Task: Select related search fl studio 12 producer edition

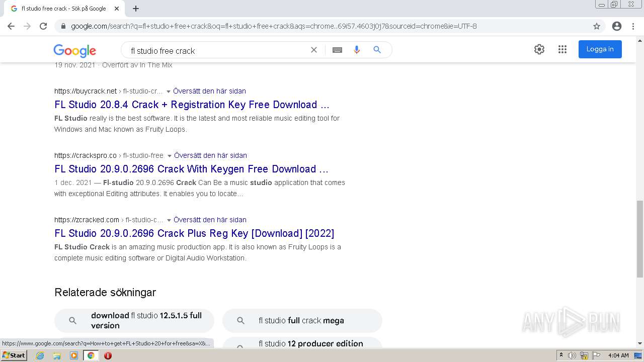Action: point(302,343)
